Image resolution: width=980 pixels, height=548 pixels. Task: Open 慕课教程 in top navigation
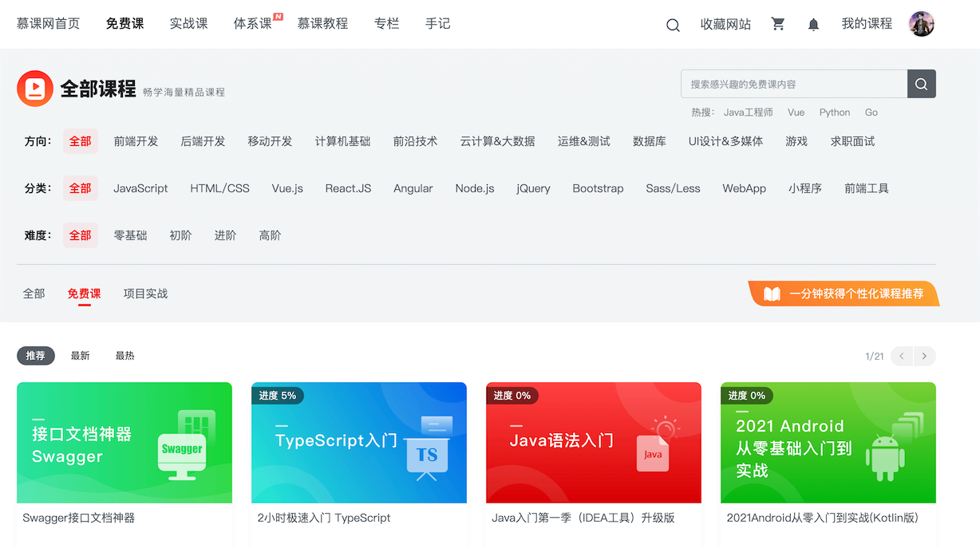click(x=323, y=24)
